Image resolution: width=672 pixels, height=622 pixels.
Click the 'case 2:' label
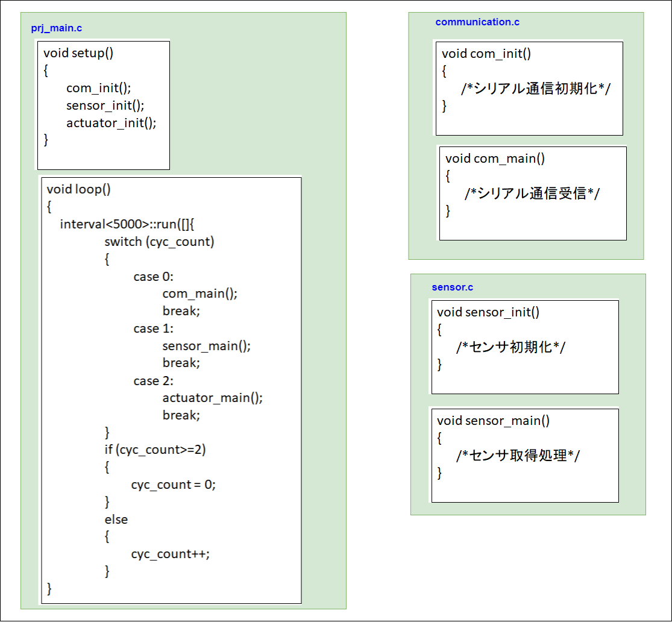coord(154,381)
